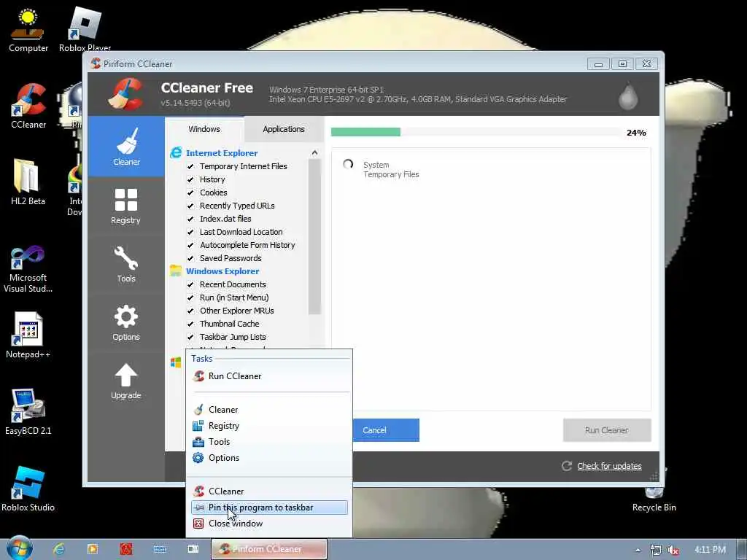The width and height of the screenshot is (747, 560).
Task: Cancel the running analysis
Action: pos(386,430)
